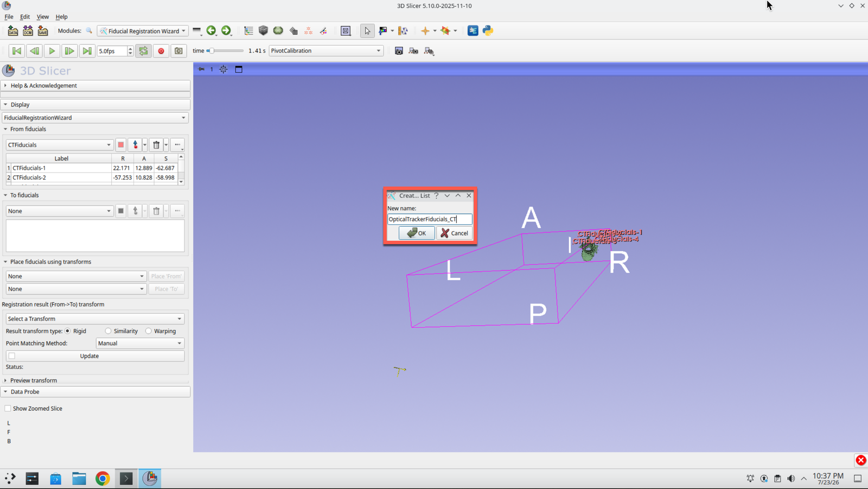The width and height of the screenshot is (868, 489).
Task: Play the sequence
Action: [52, 51]
